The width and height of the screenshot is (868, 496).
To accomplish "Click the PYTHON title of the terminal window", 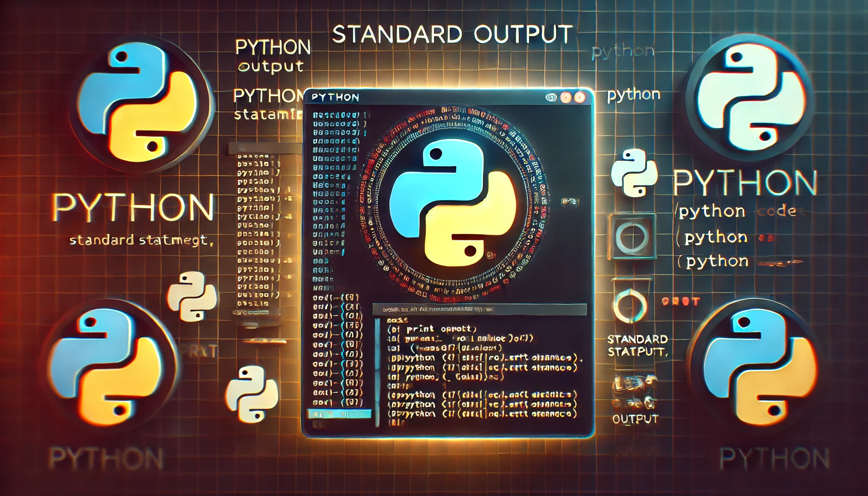I will (x=335, y=98).
